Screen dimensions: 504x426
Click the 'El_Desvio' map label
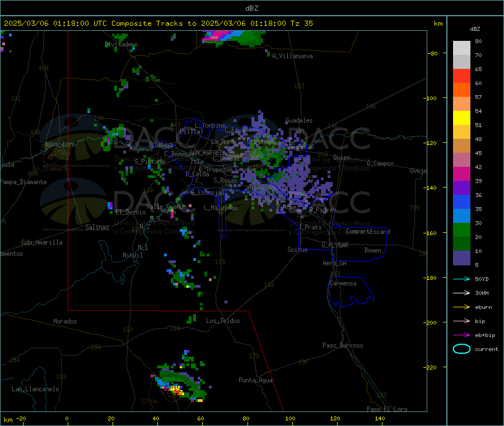(x=131, y=212)
